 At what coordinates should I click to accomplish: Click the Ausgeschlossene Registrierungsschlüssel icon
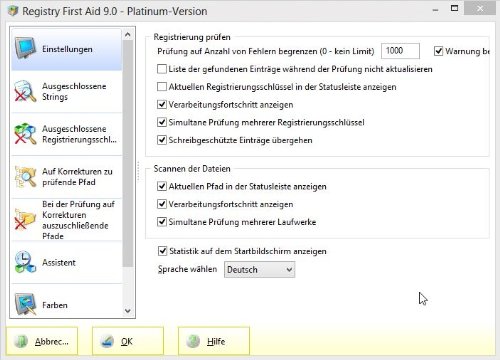click(25, 134)
